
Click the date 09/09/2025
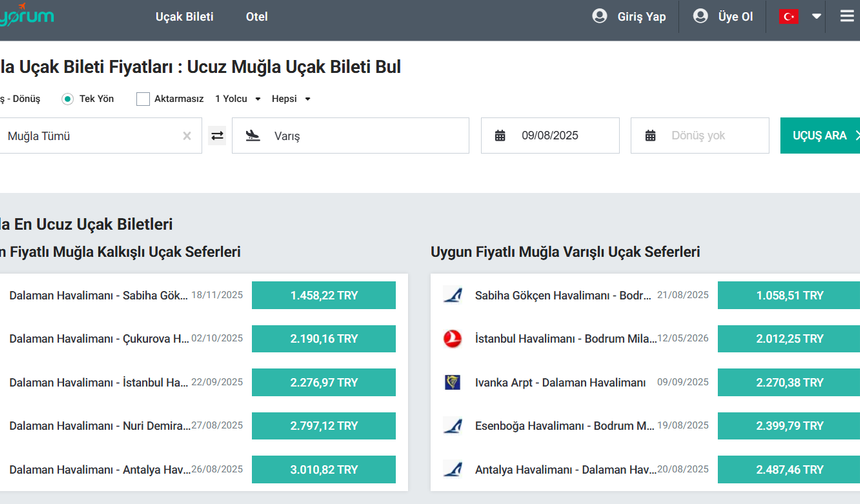coord(683,382)
